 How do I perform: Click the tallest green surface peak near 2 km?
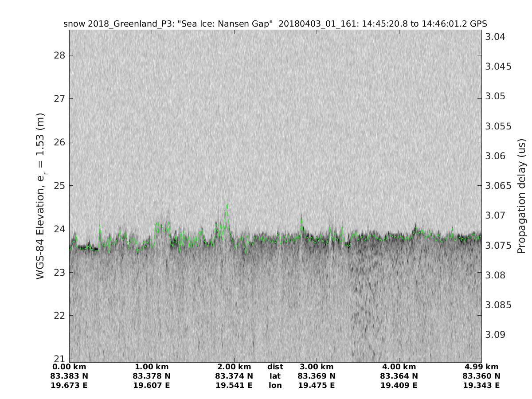pos(227,205)
